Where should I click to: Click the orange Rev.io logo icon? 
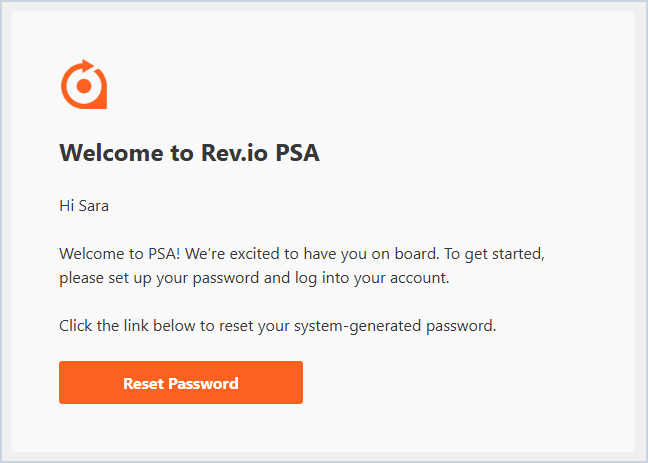tap(84, 85)
